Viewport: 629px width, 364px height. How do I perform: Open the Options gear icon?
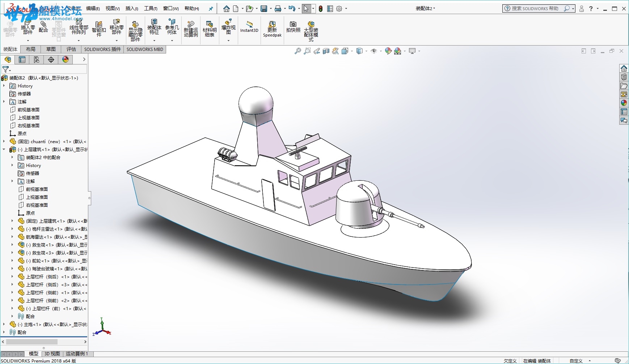click(x=339, y=9)
